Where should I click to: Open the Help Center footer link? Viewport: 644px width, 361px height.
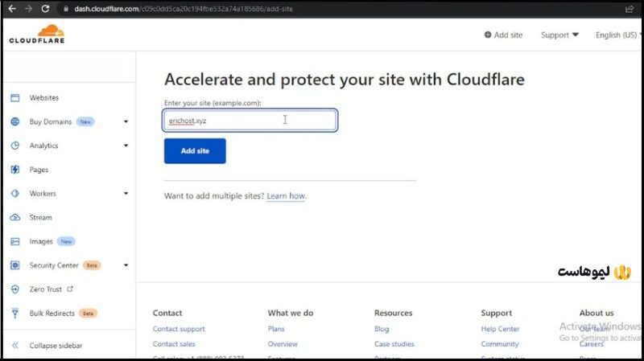(500, 329)
